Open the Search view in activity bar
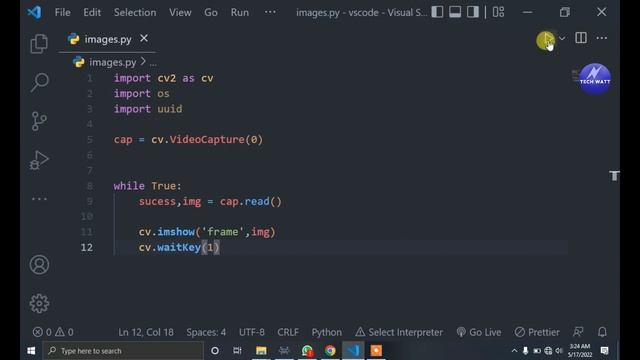 (39, 82)
